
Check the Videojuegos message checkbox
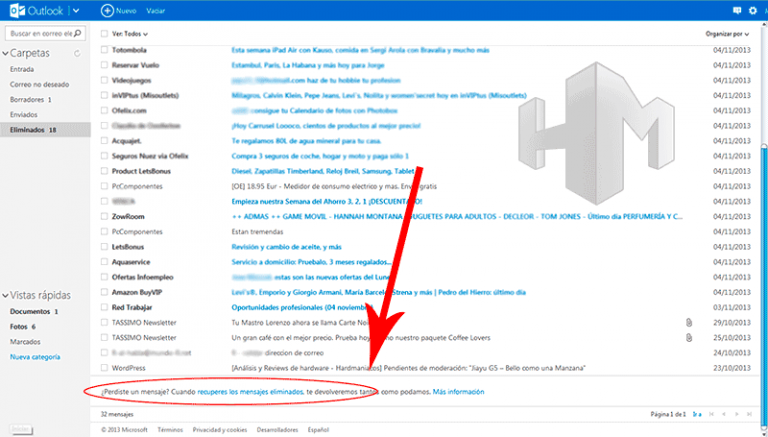(104, 80)
